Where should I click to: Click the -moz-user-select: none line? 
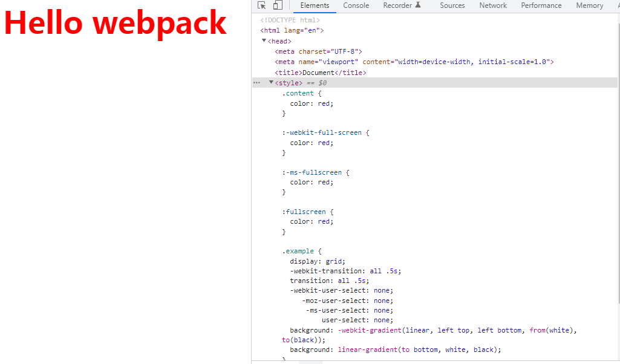(x=348, y=301)
